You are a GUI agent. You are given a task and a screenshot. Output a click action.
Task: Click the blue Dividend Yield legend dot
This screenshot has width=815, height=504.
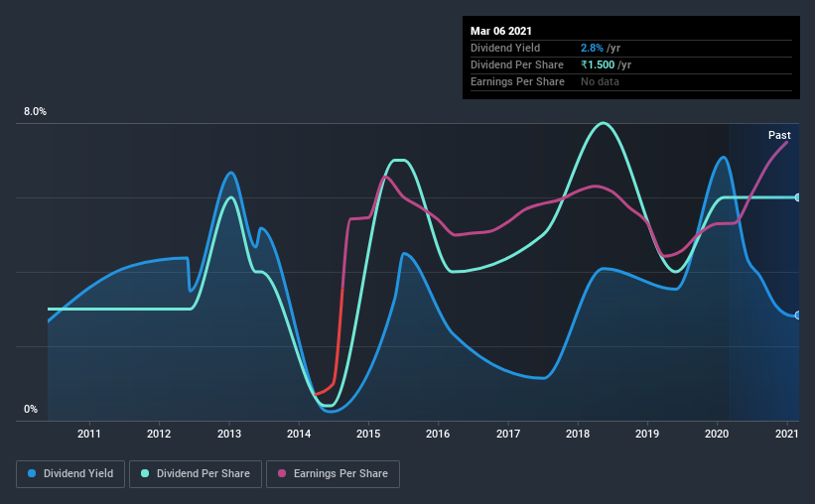click(x=32, y=473)
